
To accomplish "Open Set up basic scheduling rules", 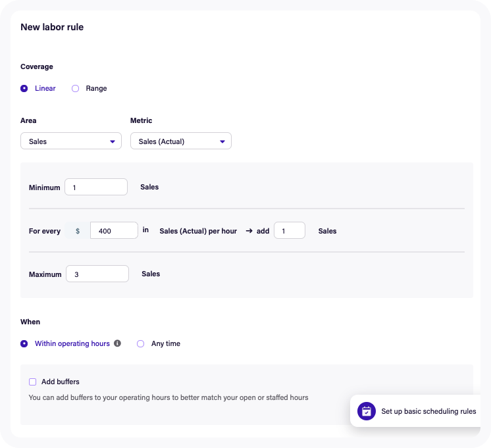I will 428,411.
